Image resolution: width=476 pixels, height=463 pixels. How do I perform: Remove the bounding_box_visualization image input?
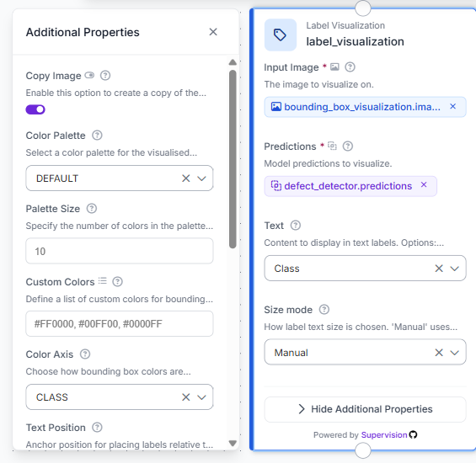453,107
